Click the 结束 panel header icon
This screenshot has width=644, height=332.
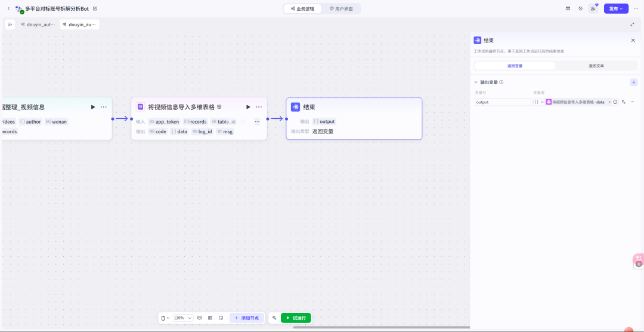(478, 41)
